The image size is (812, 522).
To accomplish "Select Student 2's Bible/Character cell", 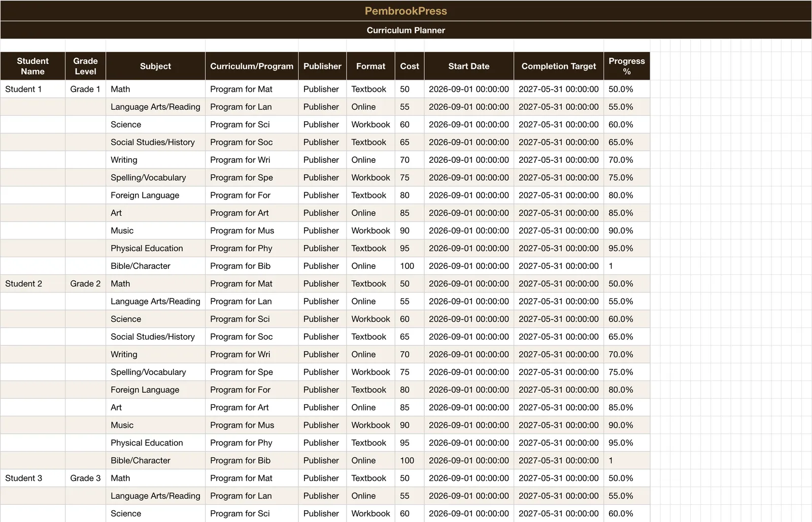I will [155, 461].
